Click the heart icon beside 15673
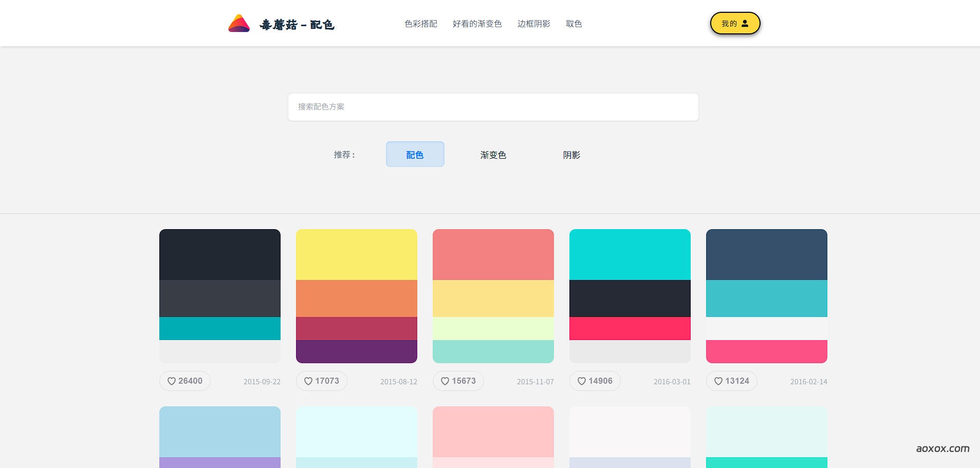The height and width of the screenshot is (468, 980). point(445,381)
